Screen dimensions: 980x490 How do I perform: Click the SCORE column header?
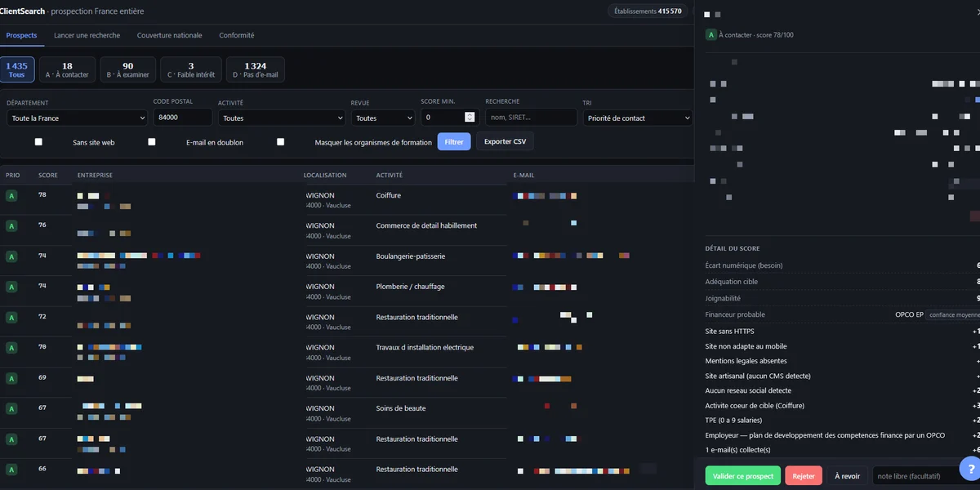pos(48,176)
